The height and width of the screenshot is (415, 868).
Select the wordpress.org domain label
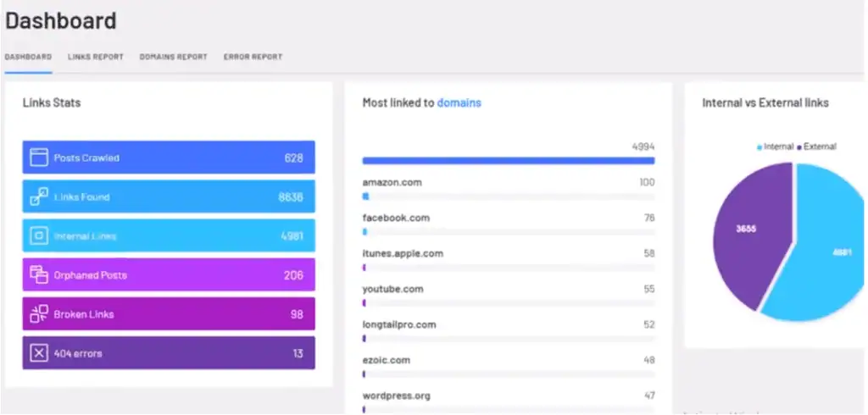[x=397, y=396]
